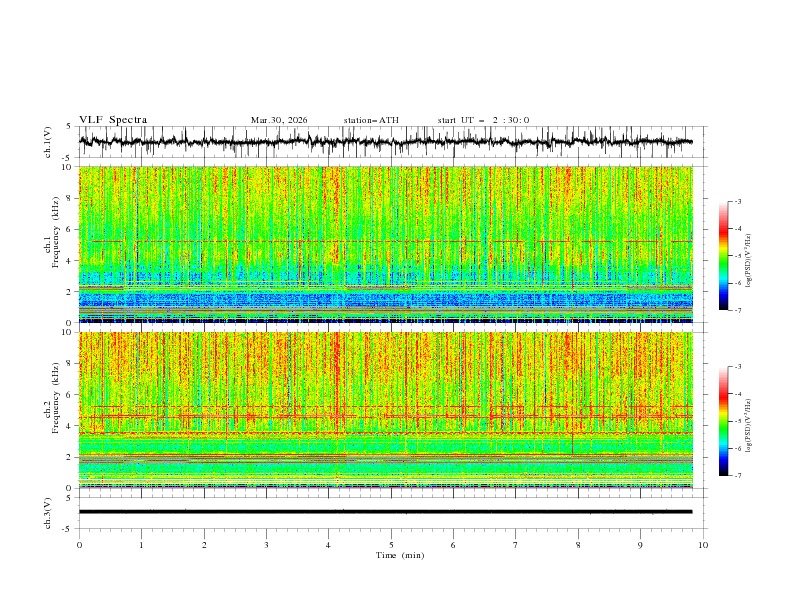Image resolution: width=792 pixels, height=612 pixels.
Task: Click the time axis tick label "10"
Action: (703, 545)
